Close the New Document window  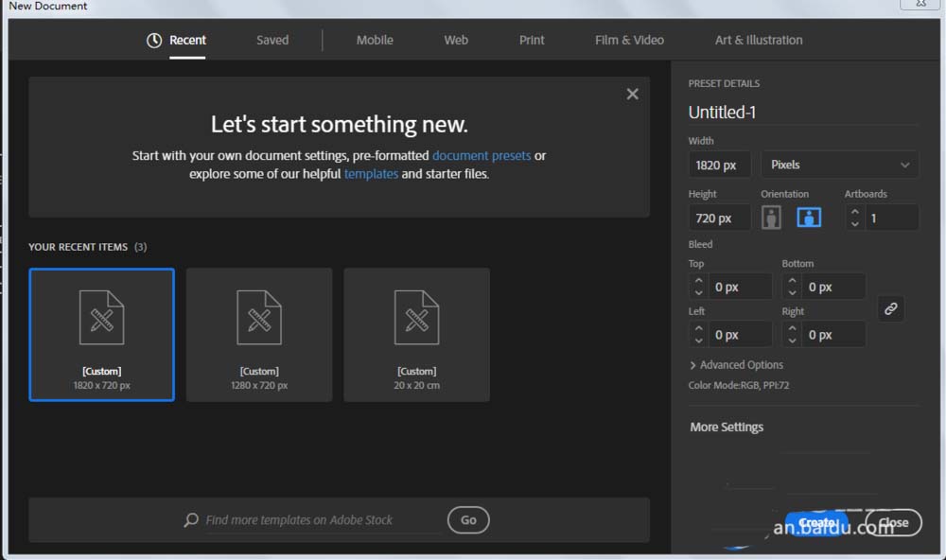click(920, 4)
